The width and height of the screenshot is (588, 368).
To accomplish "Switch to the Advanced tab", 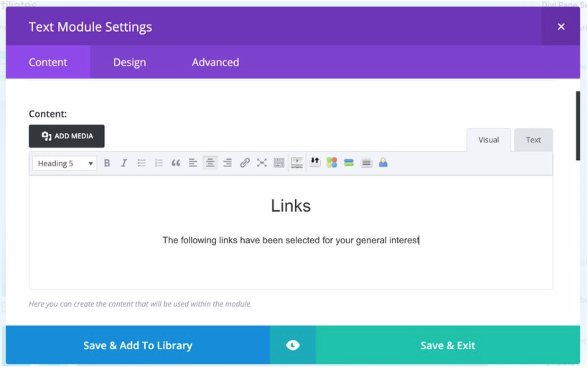I will [215, 62].
